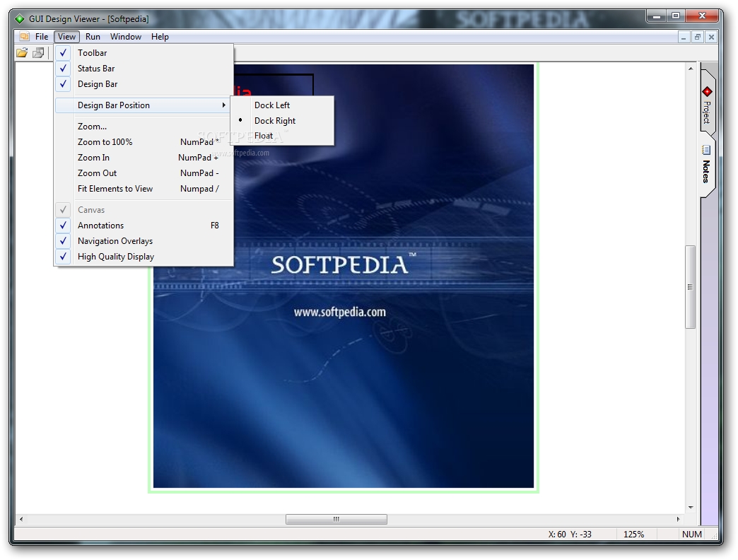Close the open View menu
The width and height of the screenshot is (738, 560).
pos(66,36)
